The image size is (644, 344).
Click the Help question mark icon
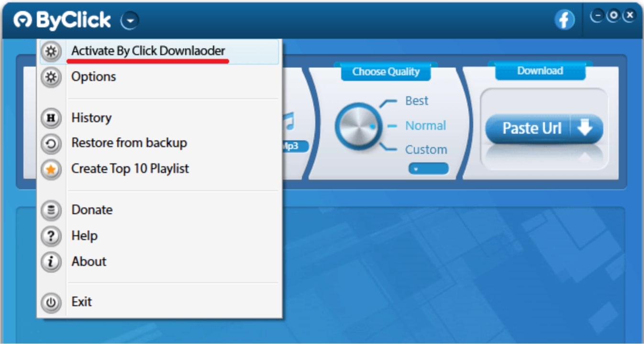coord(51,236)
